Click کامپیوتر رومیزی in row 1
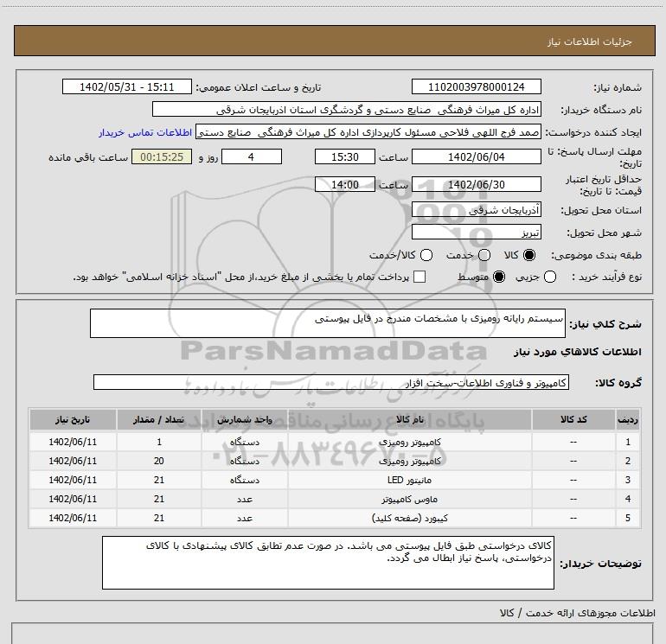Viewport: 666px width, 644px height. point(410,442)
